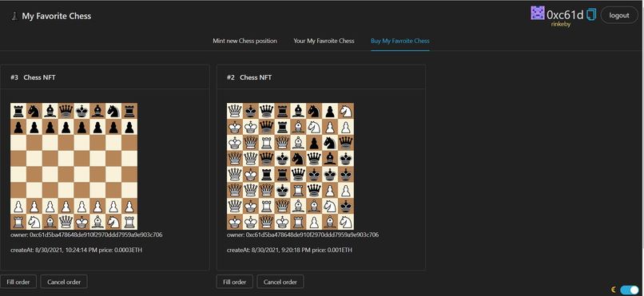
Task: Click the My Favorite Chess title
Action: coord(57,16)
